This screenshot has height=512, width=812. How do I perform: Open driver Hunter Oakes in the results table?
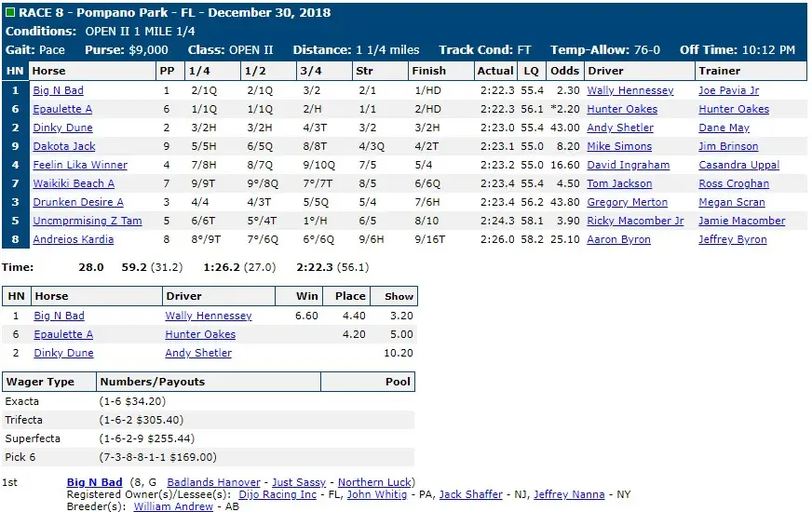622,109
